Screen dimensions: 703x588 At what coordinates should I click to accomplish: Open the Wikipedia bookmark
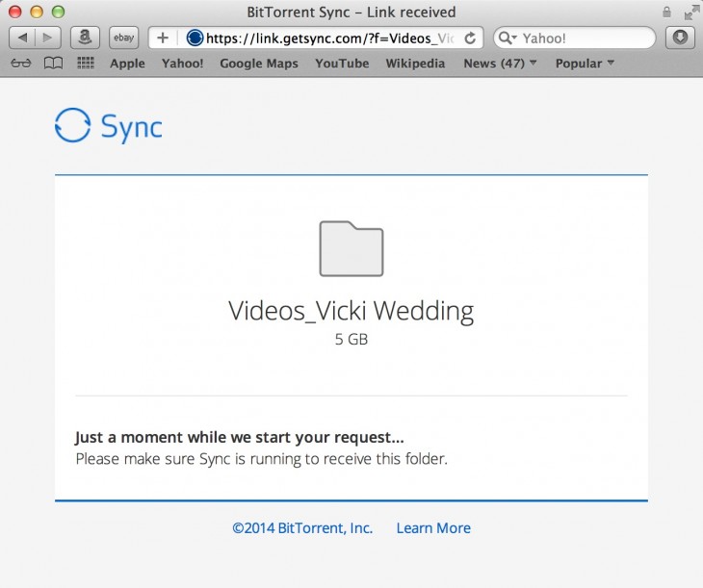[x=415, y=64]
